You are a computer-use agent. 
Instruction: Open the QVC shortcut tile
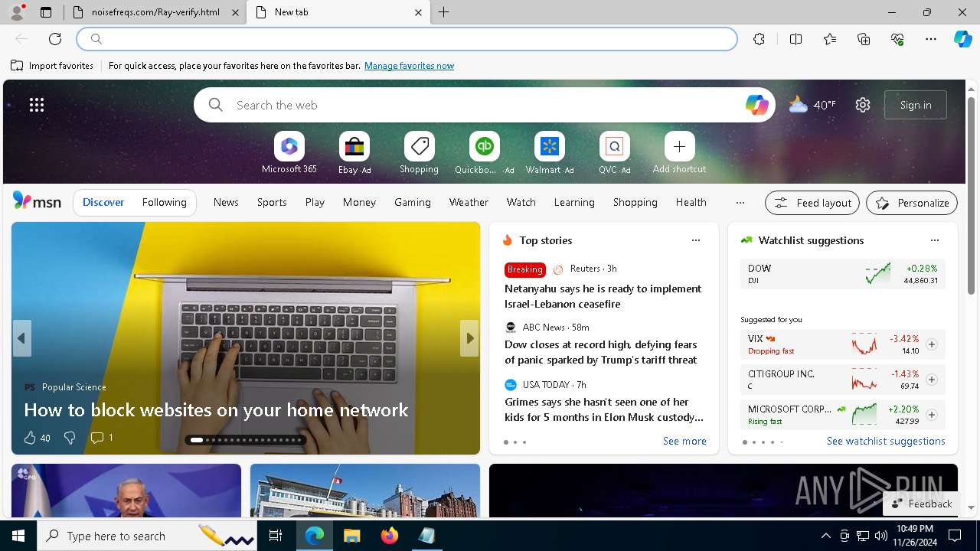coord(614,153)
